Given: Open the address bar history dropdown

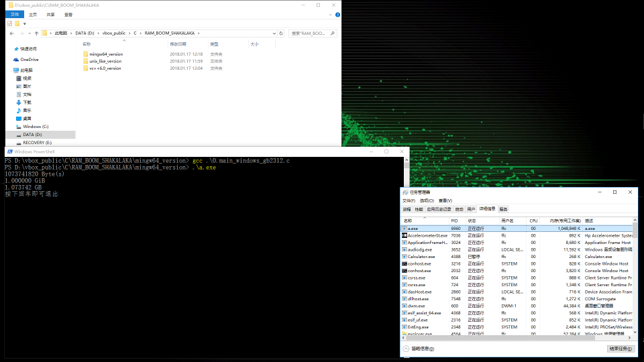Looking at the screenshot, I should click(x=273, y=33).
